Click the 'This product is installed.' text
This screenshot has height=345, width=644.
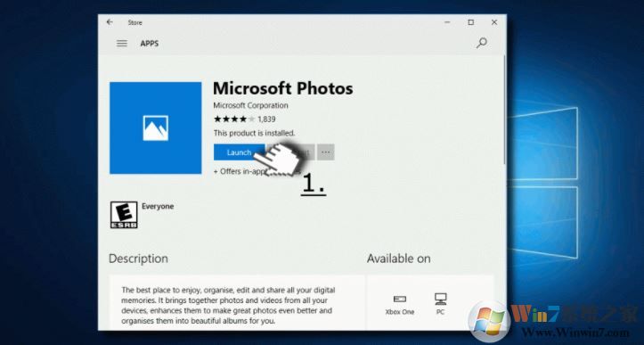pyautogui.click(x=254, y=133)
